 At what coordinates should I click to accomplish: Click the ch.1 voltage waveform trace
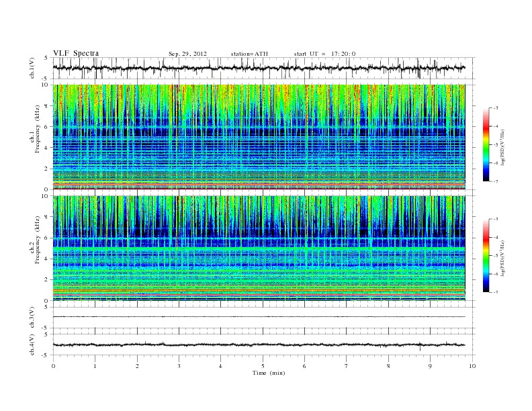[259, 68]
